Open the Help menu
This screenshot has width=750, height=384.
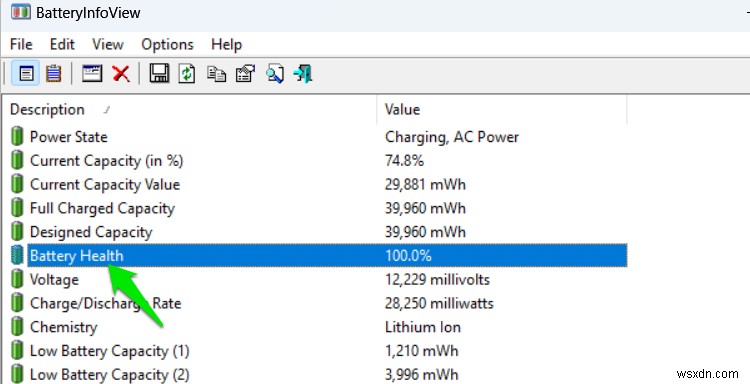227,44
